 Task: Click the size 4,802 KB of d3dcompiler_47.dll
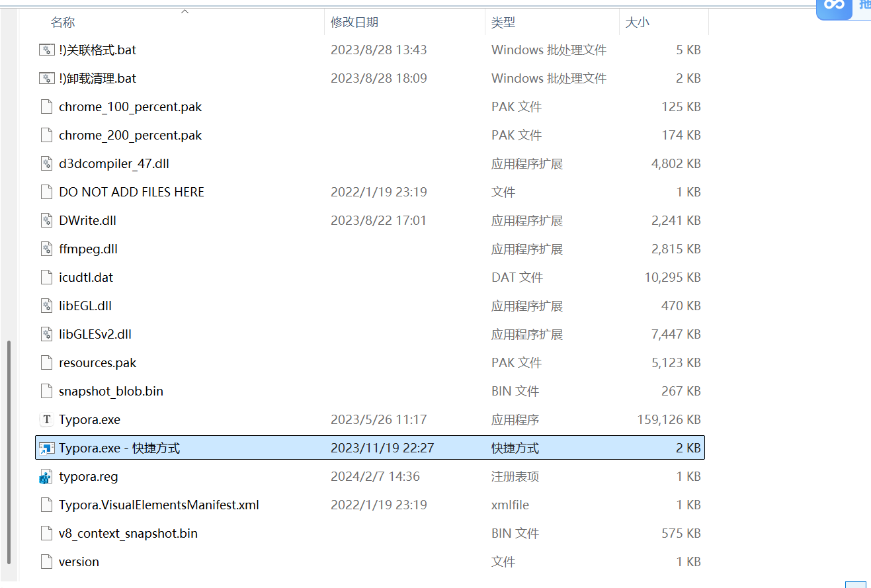point(676,163)
